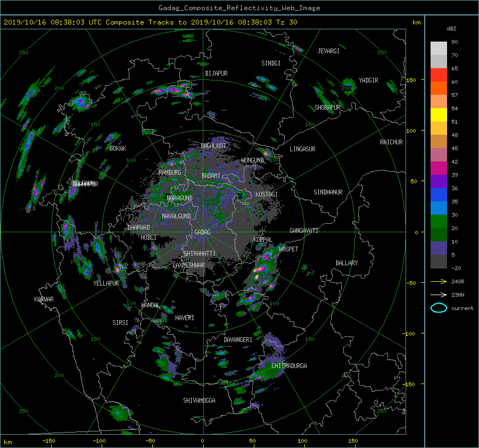This screenshot has height=448, width=479.
Task: Select the magenta 42 dBZ legend swatch
Action: 439,168
